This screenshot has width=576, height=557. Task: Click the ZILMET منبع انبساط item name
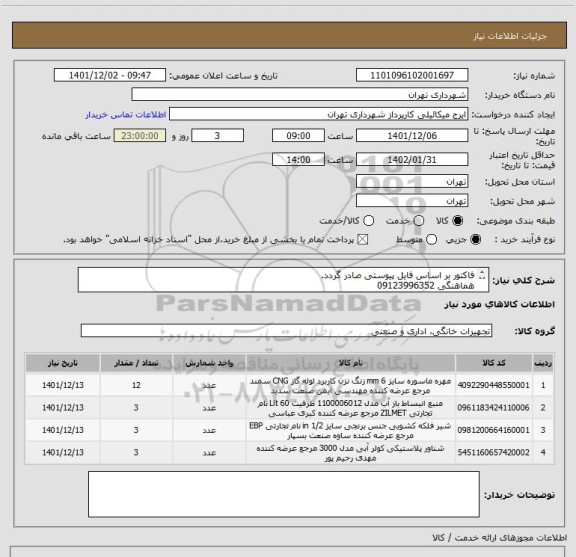[x=350, y=408]
